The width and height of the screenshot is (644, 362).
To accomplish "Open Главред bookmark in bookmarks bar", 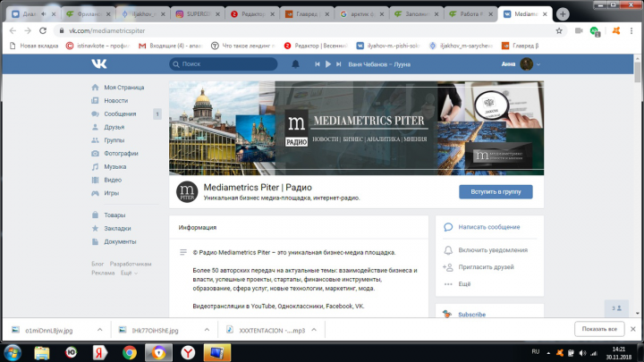I will coord(521,46).
